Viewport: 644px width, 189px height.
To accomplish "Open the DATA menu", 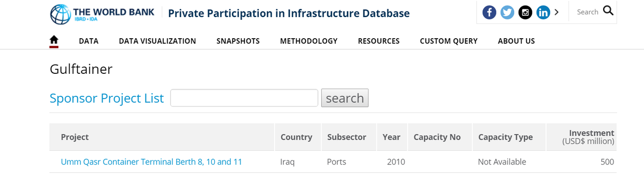I will [x=89, y=41].
